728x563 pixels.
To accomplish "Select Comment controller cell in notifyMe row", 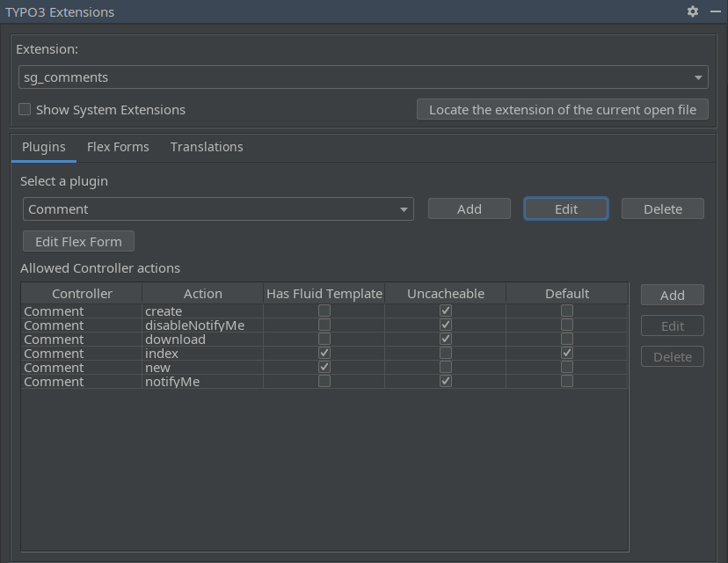I will (82, 382).
